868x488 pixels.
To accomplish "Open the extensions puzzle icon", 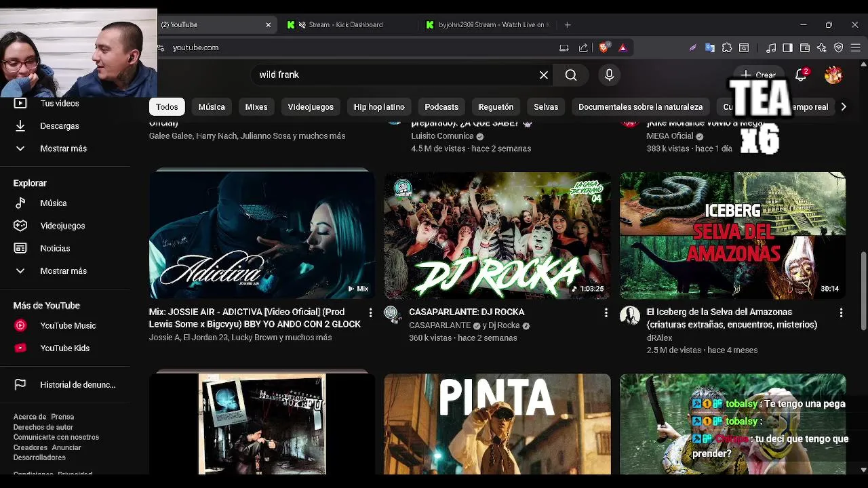I will (727, 47).
